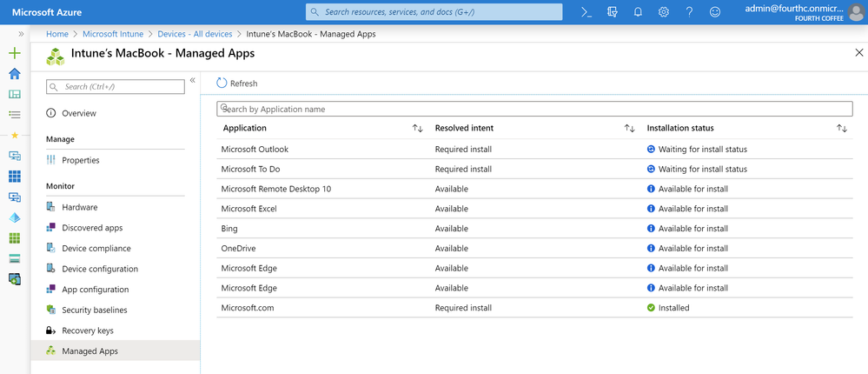Open Cloud Shell from the top bar

(586, 12)
